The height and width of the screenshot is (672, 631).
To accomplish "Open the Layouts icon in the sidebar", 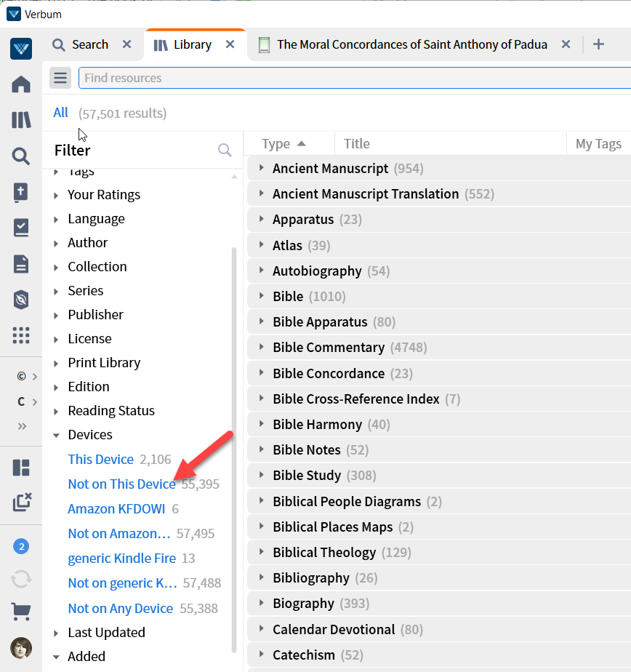I will tap(21, 468).
